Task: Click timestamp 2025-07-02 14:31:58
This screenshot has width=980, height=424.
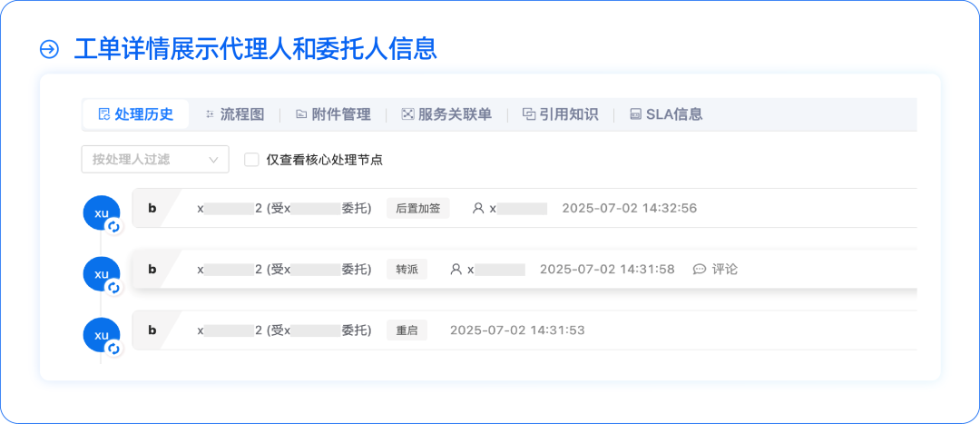Action: (607, 269)
